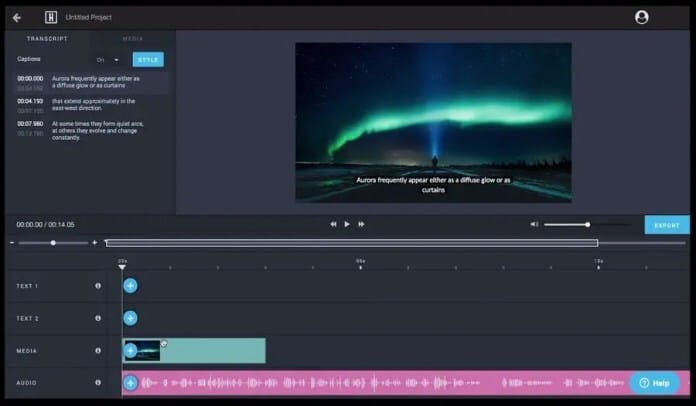Play the video preview

pos(347,225)
